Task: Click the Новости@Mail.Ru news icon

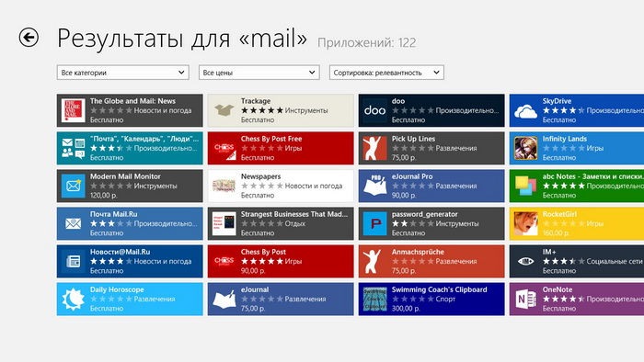Action: point(73,261)
